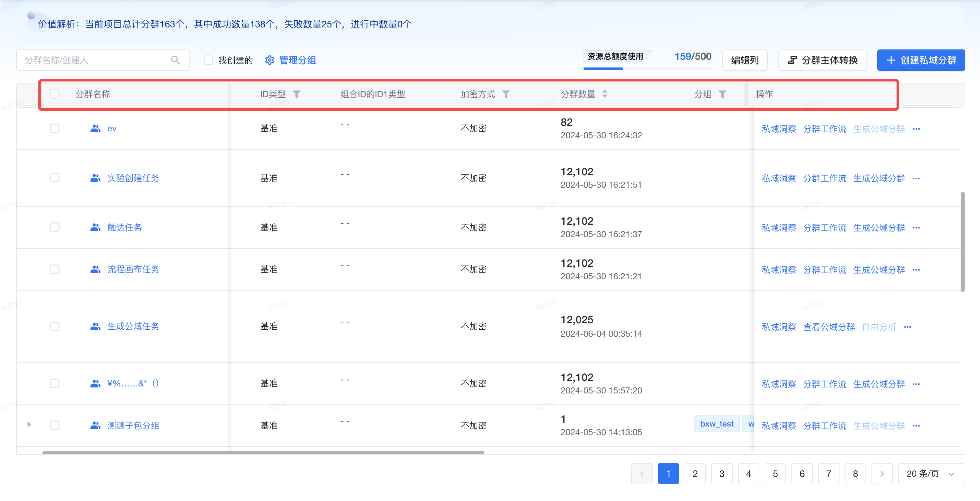The image size is (980, 501).
Task: Go to page 5
Action: 775,474
